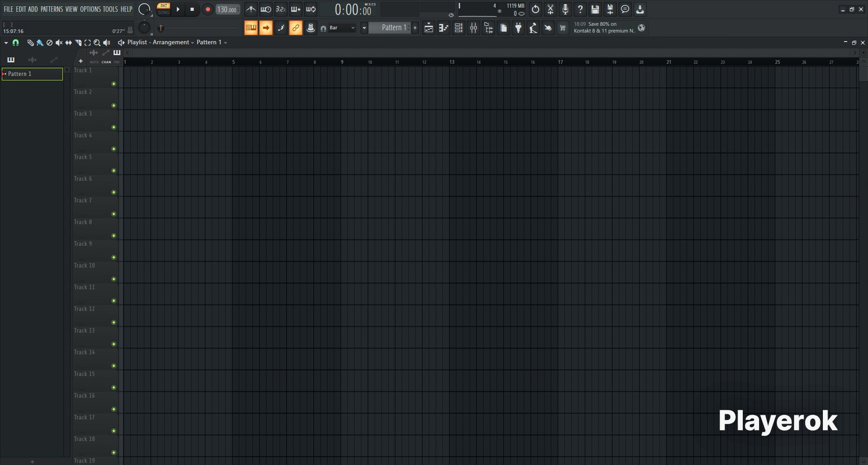Viewport: 868px width, 465px height.
Task: Open the pattern selector arrow before Pattern 1
Action: (364, 28)
